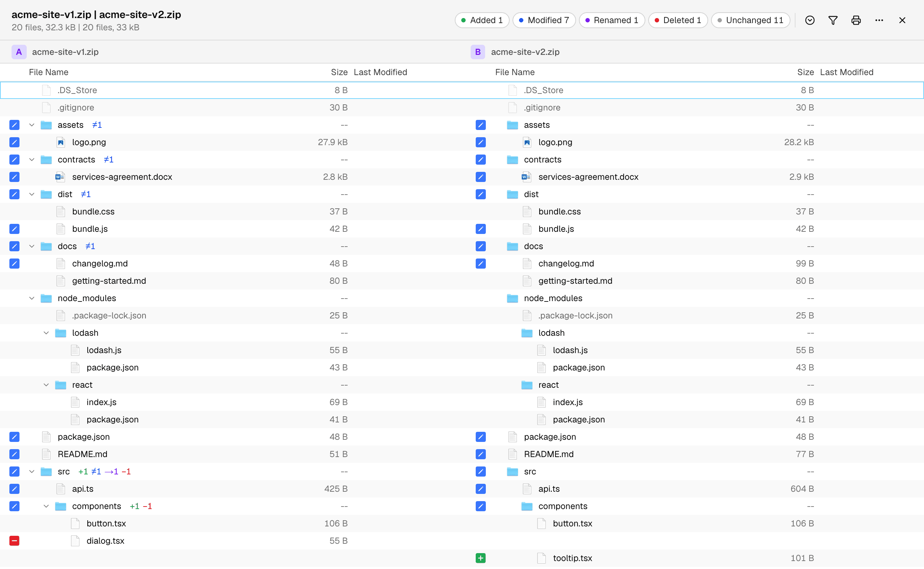Viewport: 924px width, 569px height.
Task: Click the node_modules folder icon in archive B
Action: (x=513, y=299)
